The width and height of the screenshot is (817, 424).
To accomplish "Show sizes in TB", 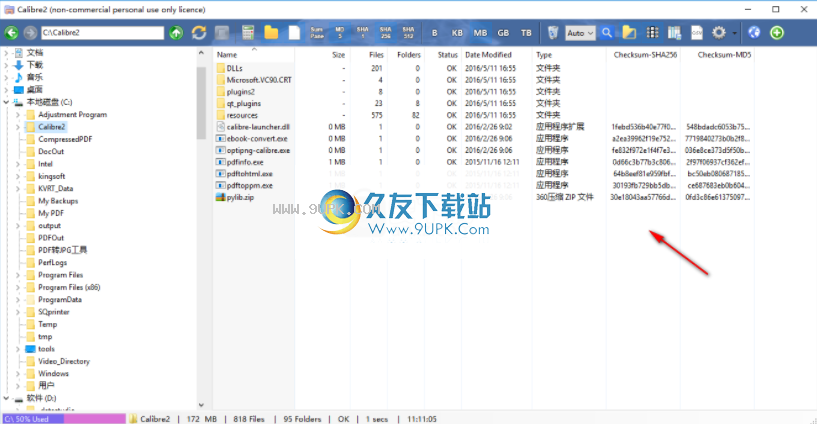I will tap(526, 33).
